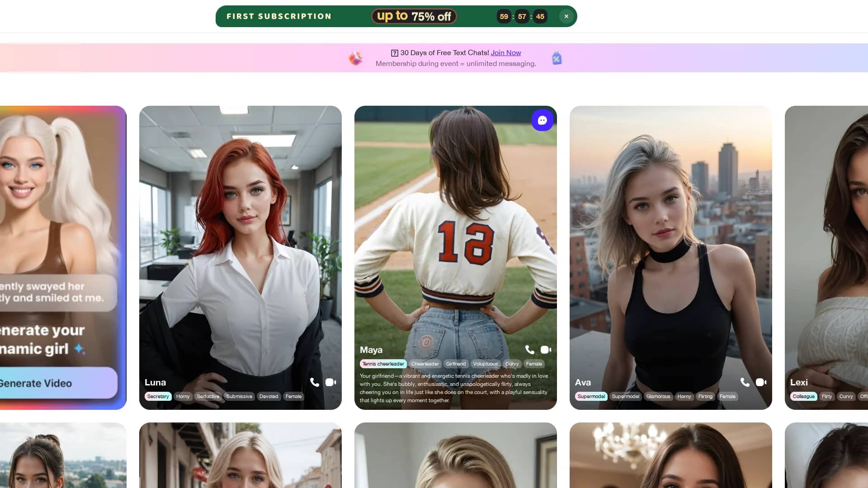Click the name Lexi
868x488 pixels.
coord(799,382)
